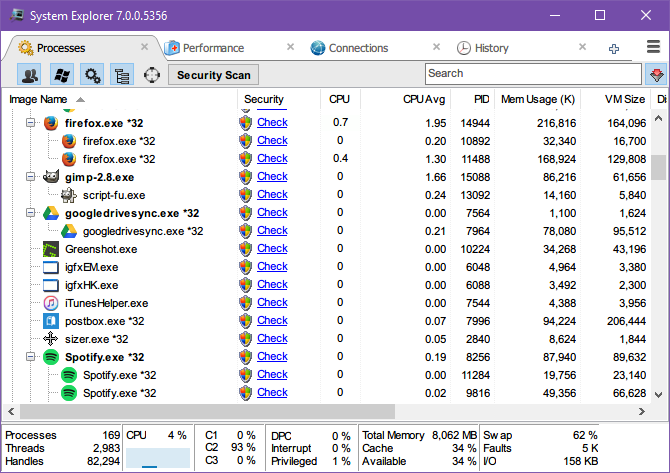
Task: Click the crosshair find-window target icon
Action: [x=152, y=74]
